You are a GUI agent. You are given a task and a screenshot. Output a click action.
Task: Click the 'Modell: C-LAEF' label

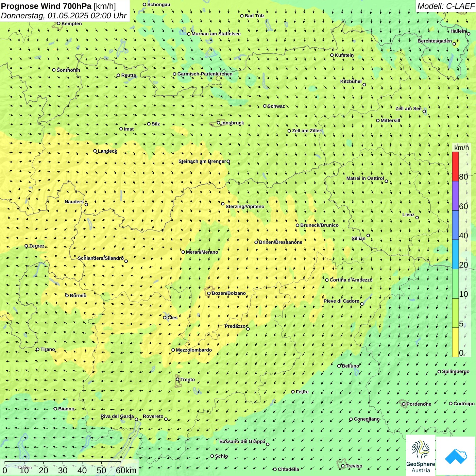click(446, 6)
